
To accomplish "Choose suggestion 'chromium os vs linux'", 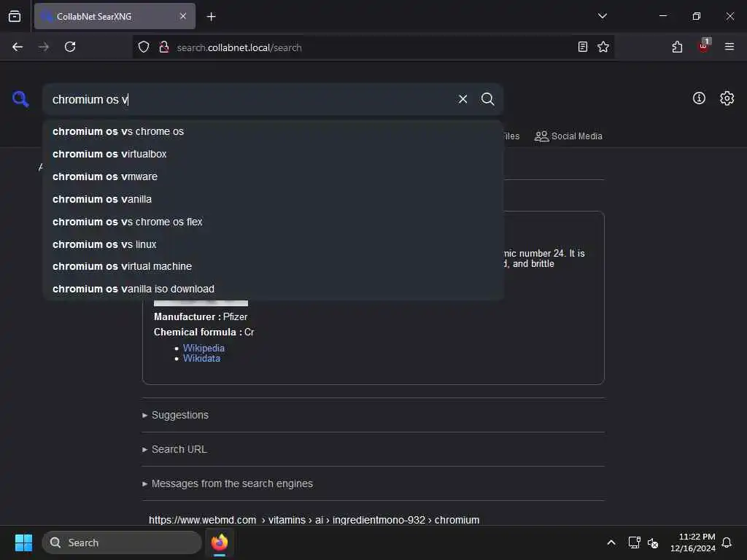I will click(x=273, y=244).
